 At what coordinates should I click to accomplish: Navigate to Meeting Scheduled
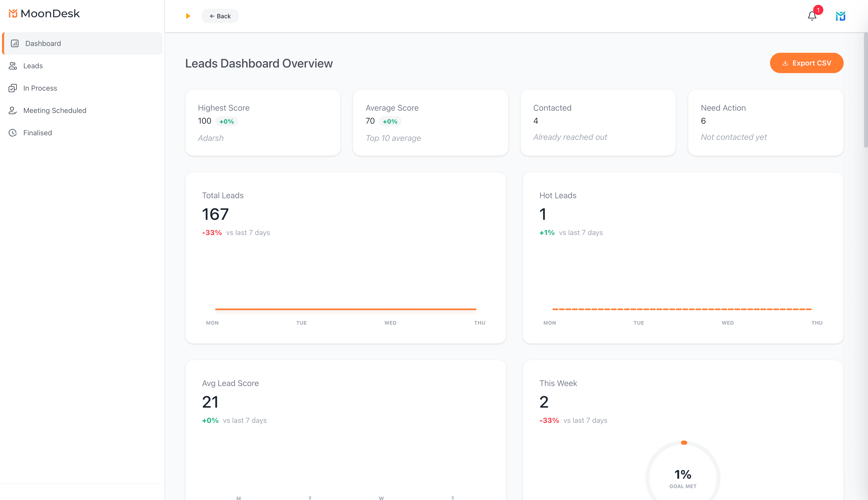click(x=82, y=110)
